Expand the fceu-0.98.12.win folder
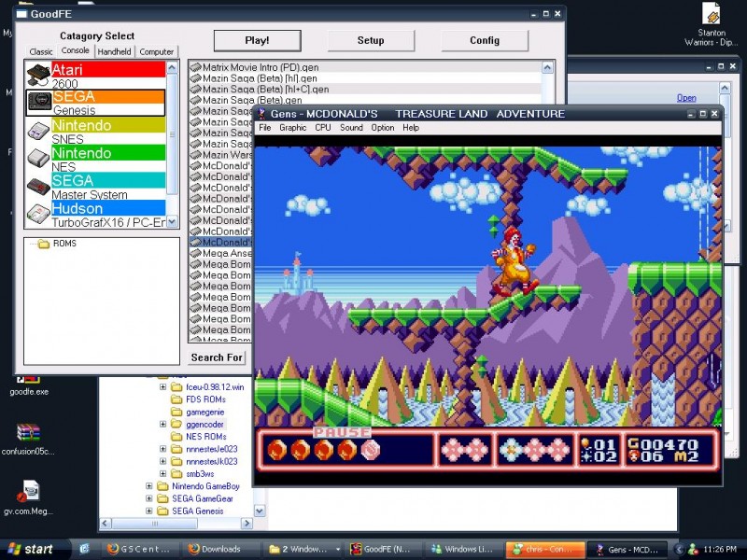 [x=163, y=386]
